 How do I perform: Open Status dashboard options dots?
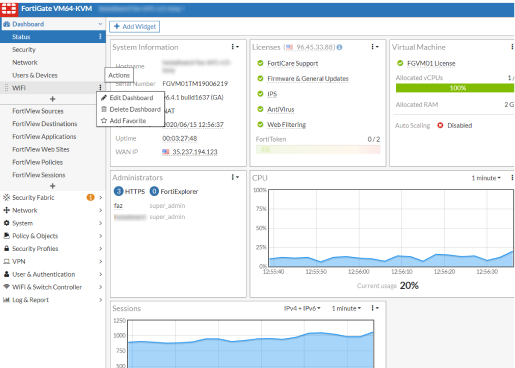pyautogui.click(x=100, y=37)
